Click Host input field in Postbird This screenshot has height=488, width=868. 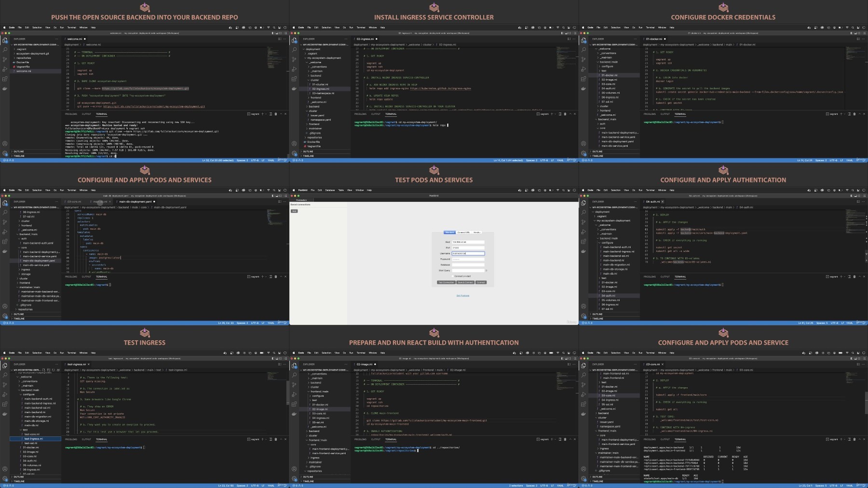[x=468, y=242]
